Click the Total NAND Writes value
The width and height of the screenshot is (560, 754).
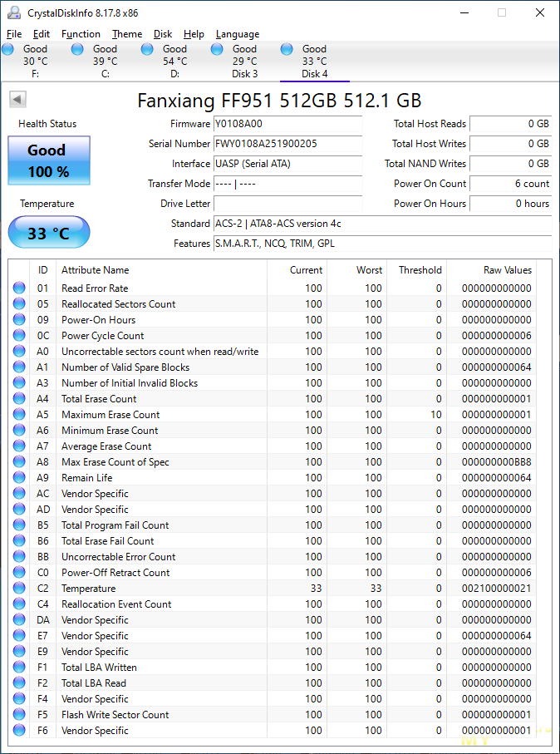[510, 164]
